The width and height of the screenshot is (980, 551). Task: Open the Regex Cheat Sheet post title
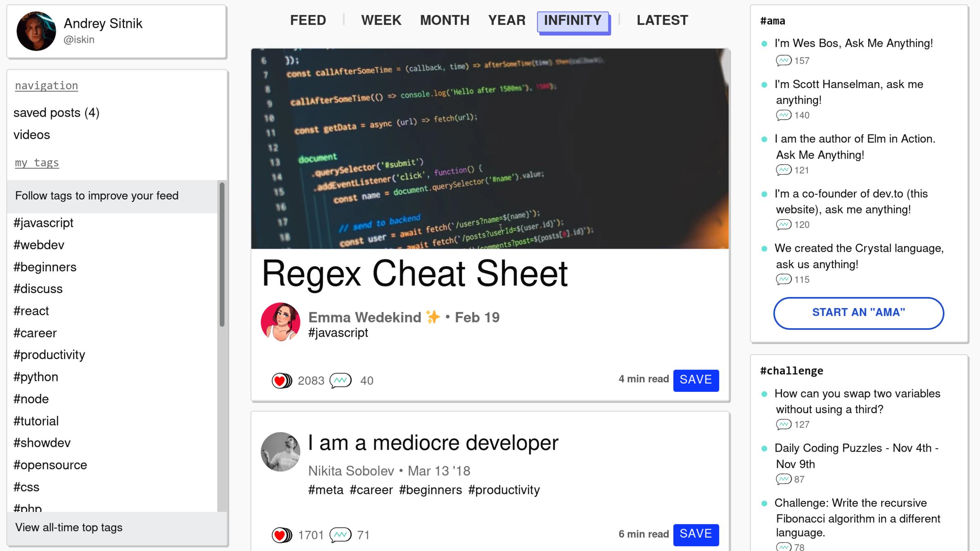click(x=414, y=274)
